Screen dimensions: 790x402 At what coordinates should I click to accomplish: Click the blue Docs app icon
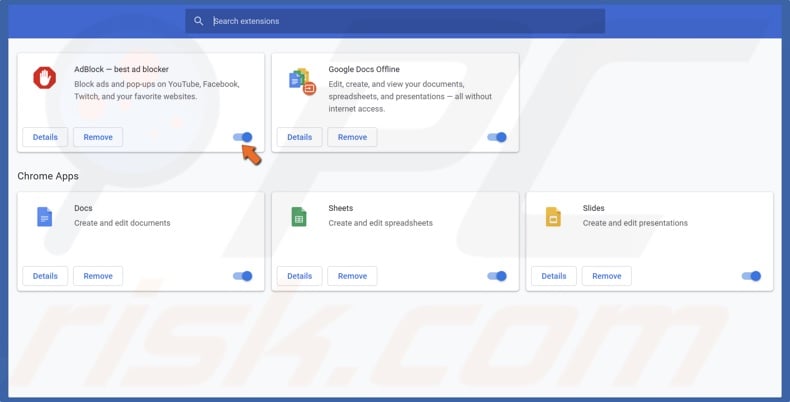[44, 217]
